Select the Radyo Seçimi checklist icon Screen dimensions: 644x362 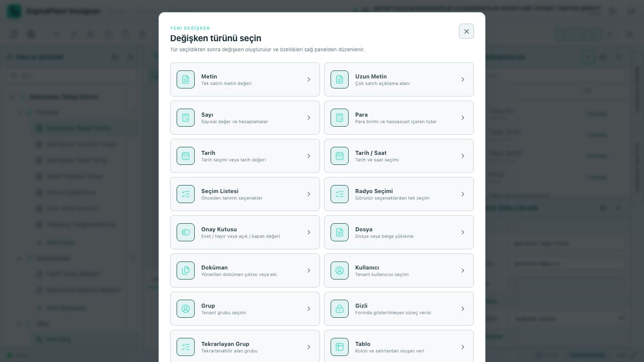pos(340,194)
